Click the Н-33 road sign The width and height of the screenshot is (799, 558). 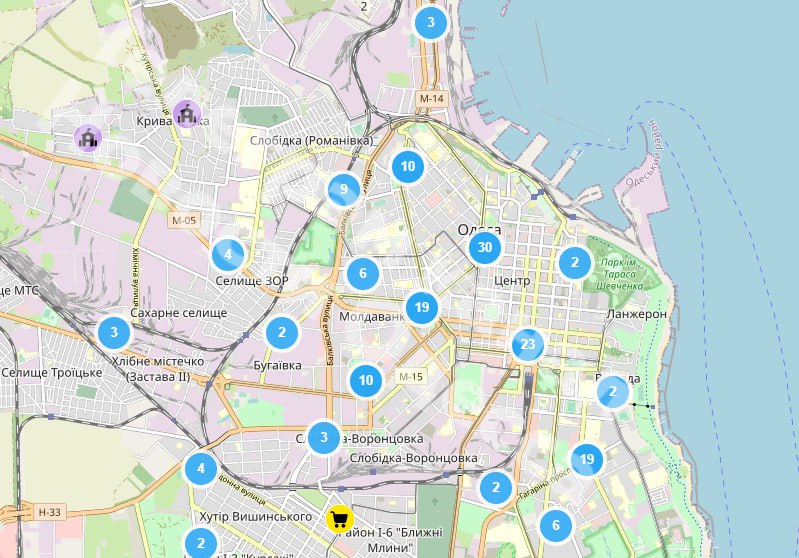tap(49, 513)
